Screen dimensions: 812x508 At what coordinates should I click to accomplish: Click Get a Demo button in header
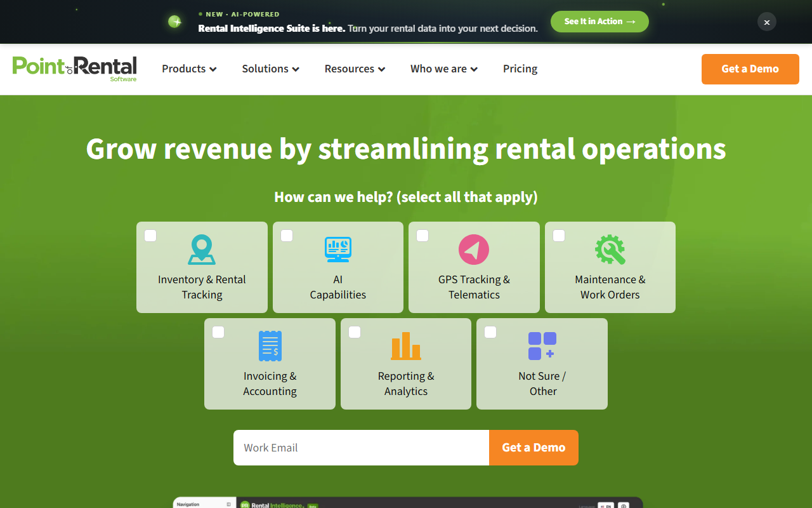coord(750,69)
